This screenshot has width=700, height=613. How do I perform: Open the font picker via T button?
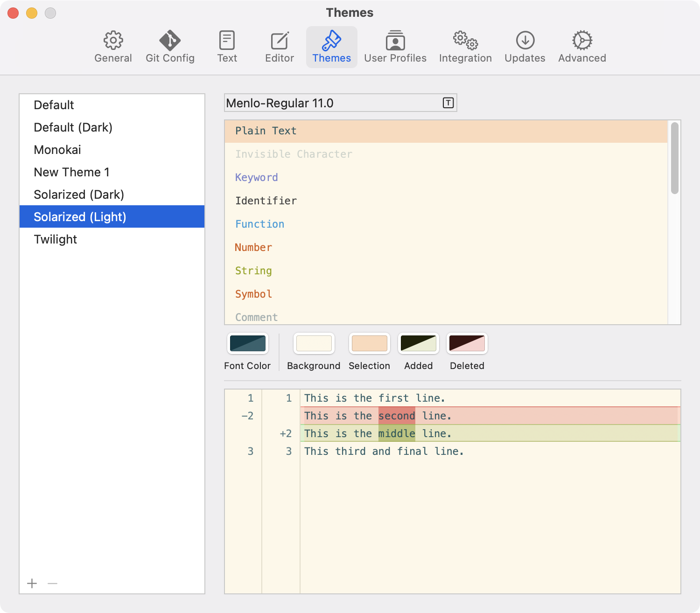pyautogui.click(x=447, y=103)
